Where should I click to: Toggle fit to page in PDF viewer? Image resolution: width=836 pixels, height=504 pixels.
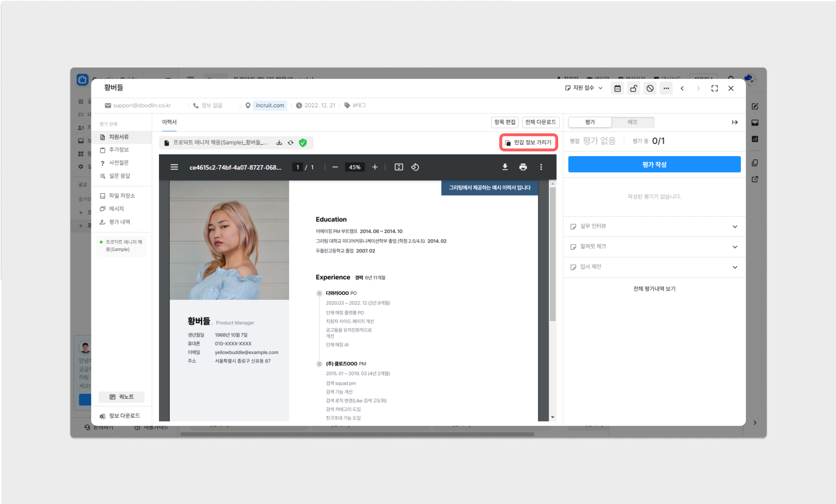pyautogui.click(x=398, y=167)
